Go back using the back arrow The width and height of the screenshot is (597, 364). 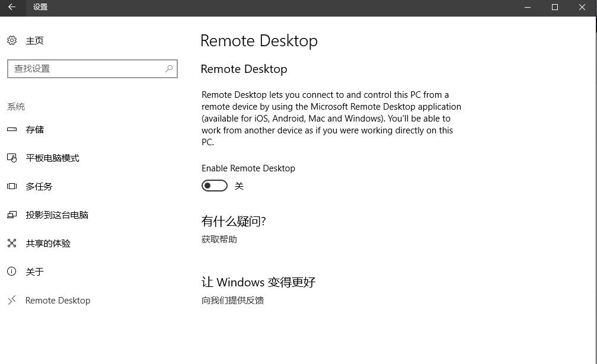tap(12, 7)
